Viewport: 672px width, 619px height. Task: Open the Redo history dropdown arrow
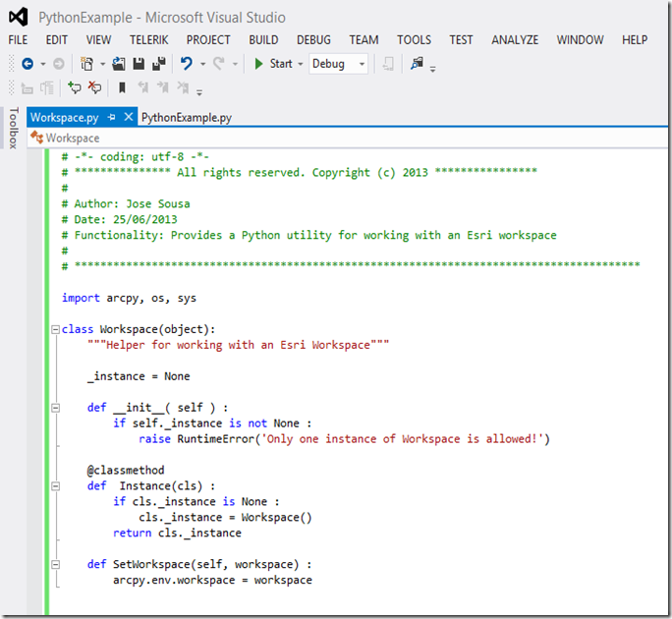235,64
